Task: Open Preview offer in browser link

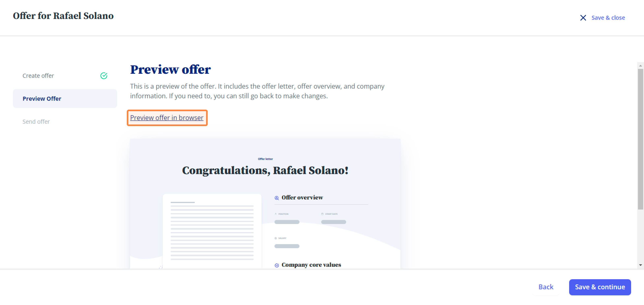Action: click(x=167, y=118)
